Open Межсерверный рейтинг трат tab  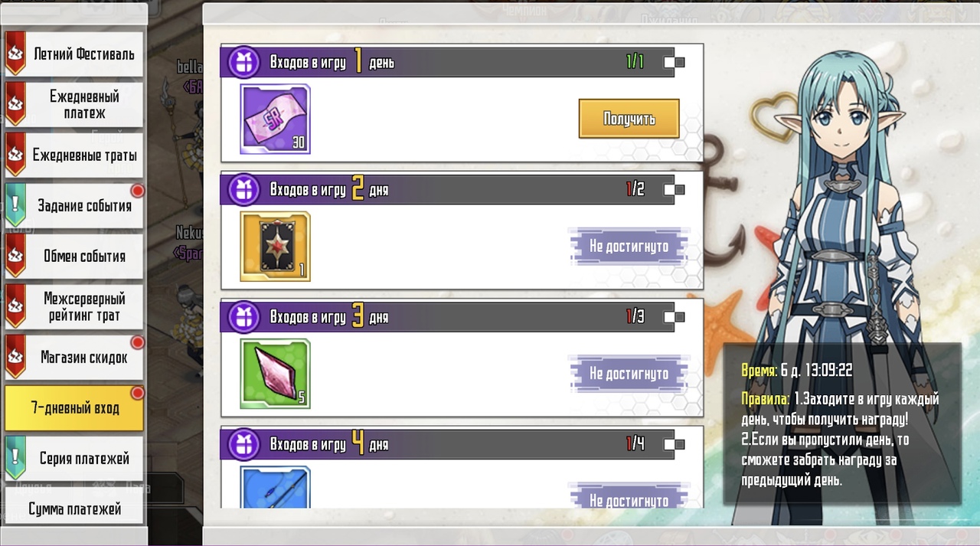coord(74,307)
